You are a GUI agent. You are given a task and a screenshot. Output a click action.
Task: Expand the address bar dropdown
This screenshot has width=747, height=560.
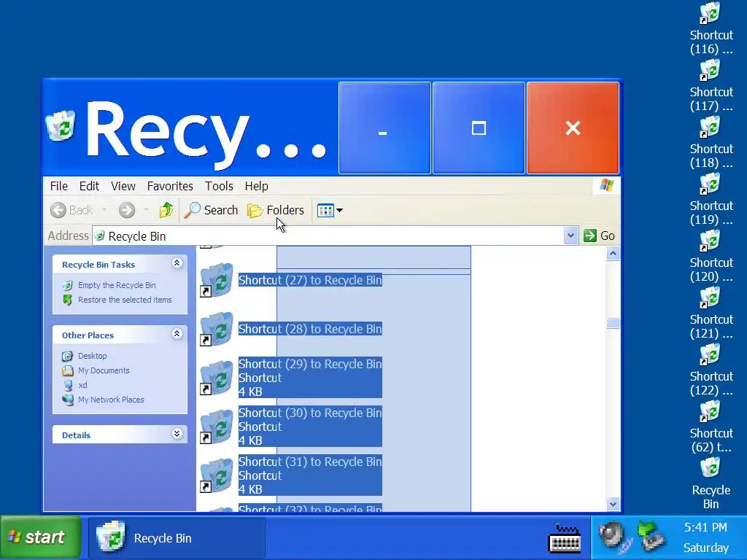click(x=570, y=236)
